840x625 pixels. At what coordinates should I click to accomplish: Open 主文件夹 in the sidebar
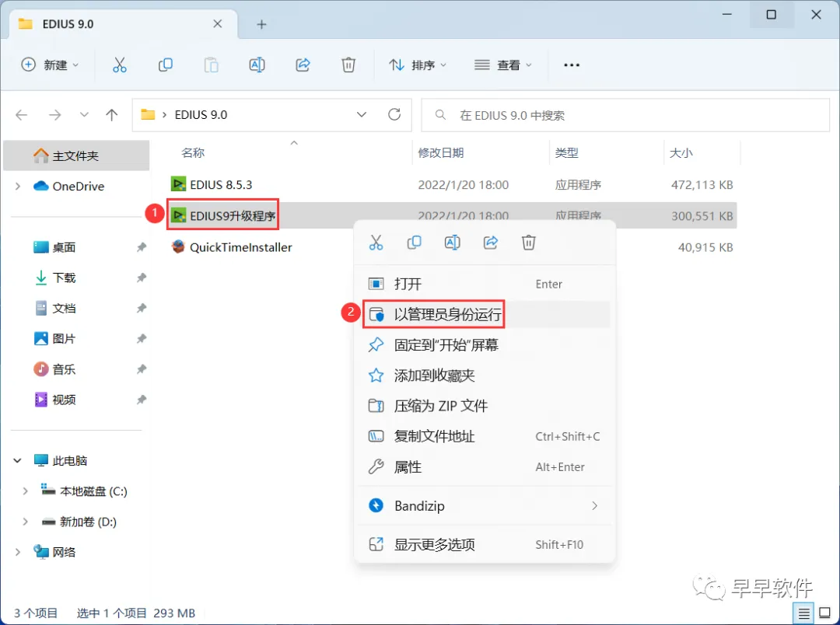(76, 155)
